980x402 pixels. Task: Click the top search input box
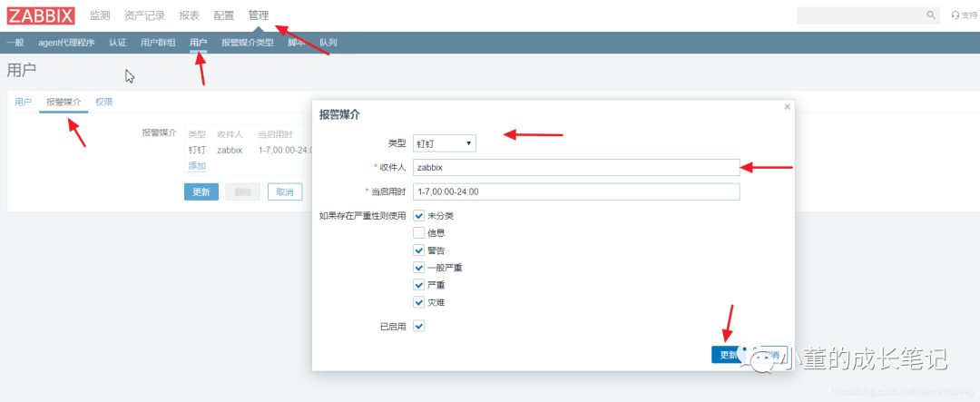pos(860,15)
